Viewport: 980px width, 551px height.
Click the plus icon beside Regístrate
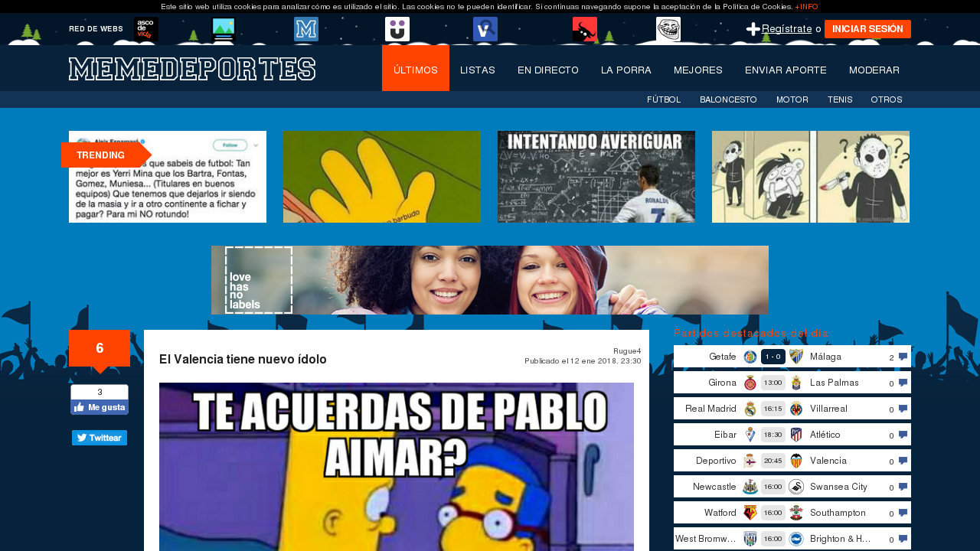pyautogui.click(x=753, y=29)
